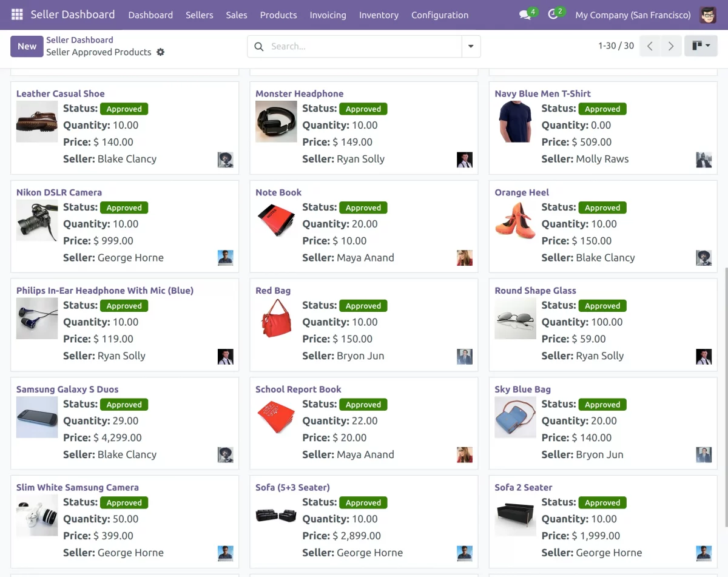728x577 pixels.
Task: Click the 1-30 / 30 pager counter
Action: (616, 46)
